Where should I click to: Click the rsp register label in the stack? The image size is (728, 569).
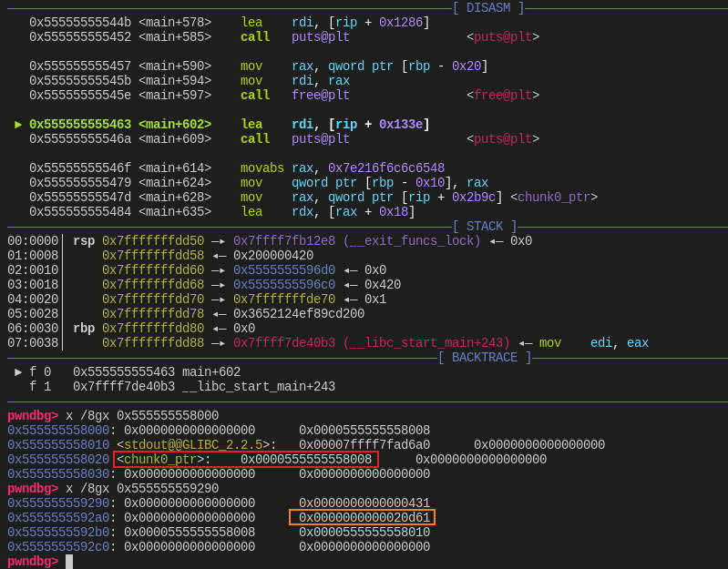pos(84,241)
